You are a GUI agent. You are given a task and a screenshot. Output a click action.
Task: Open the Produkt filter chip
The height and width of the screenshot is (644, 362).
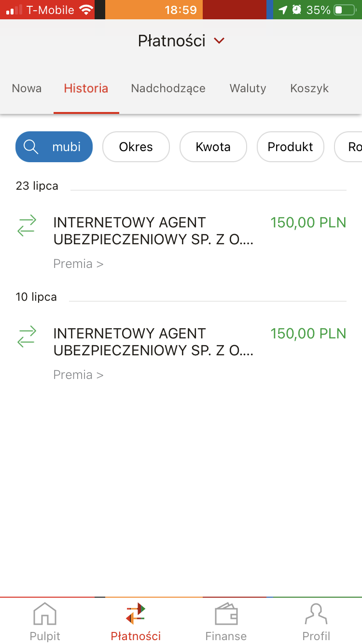(x=290, y=147)
